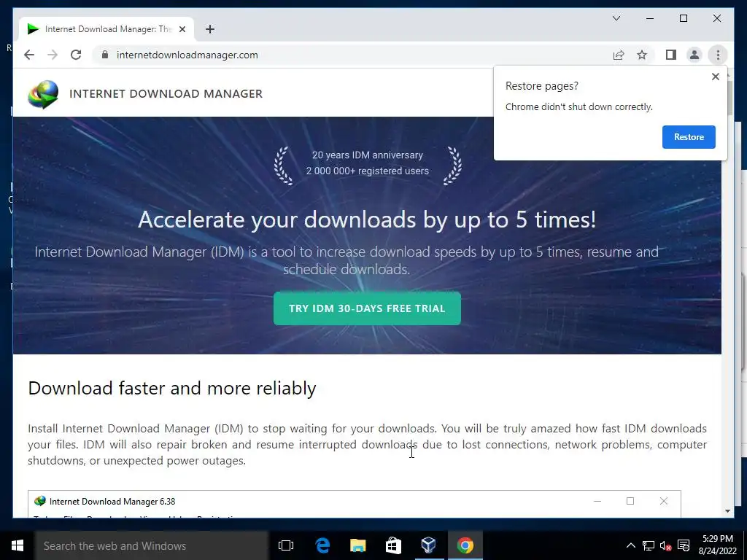Open Chrome three-dot menu
Screen dimensions: 747x560
(x=718, y=55)
